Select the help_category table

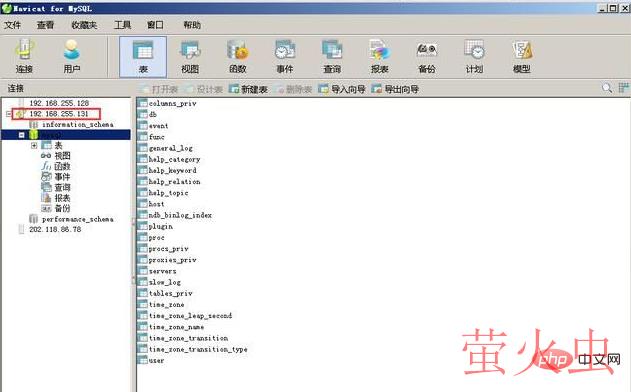click(174, 159)
